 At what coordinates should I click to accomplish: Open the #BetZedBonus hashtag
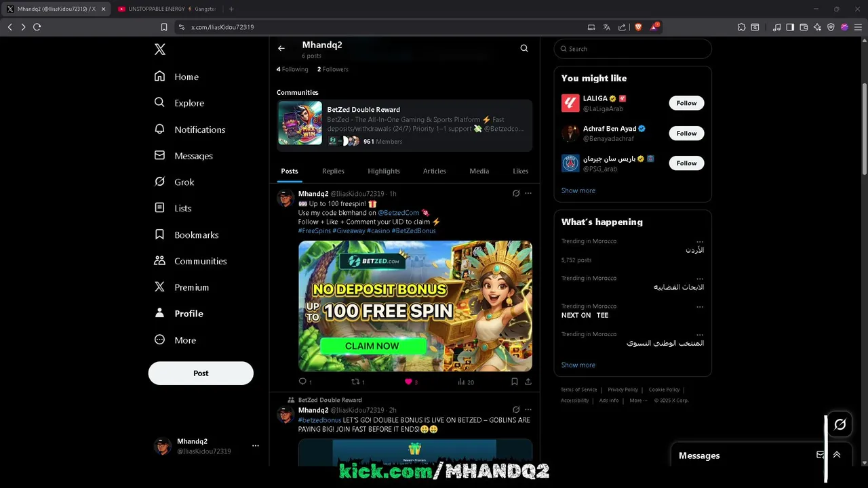click(414, 231)
